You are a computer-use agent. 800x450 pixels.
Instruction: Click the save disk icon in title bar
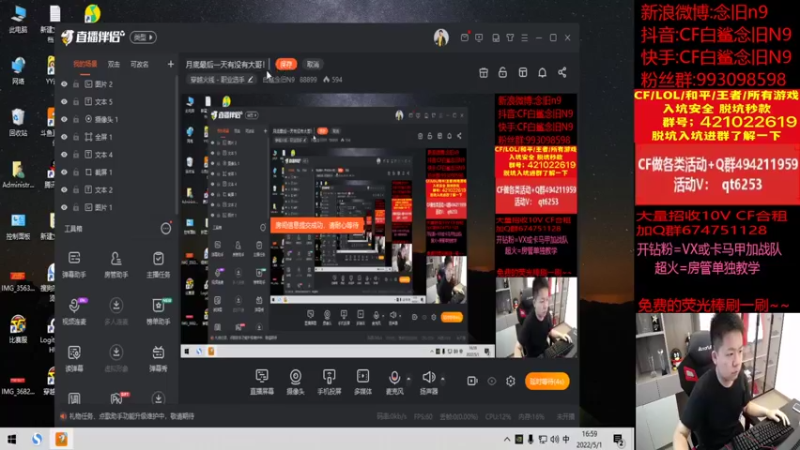pos(495,38)
